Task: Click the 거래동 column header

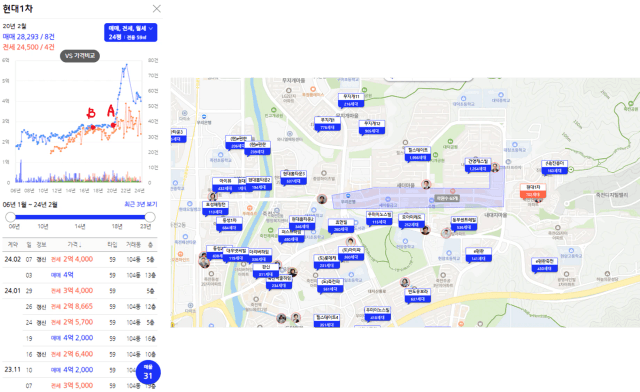Action: (133, 245)
